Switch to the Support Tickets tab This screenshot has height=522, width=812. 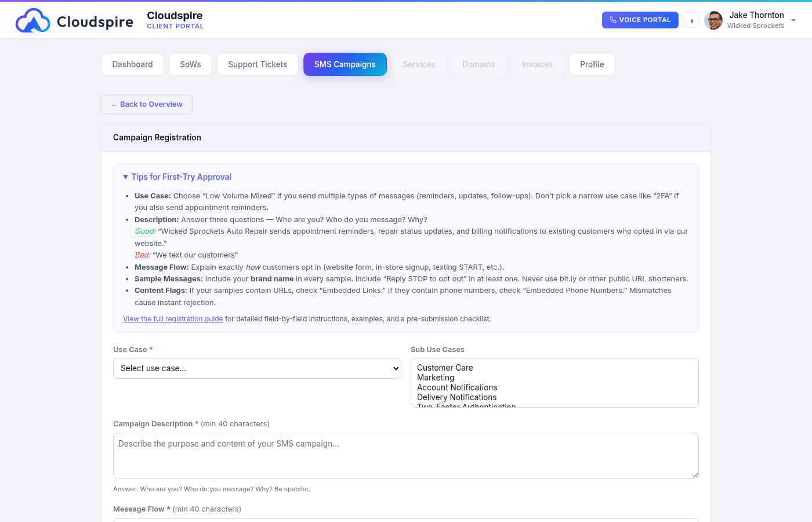point(258,64)
